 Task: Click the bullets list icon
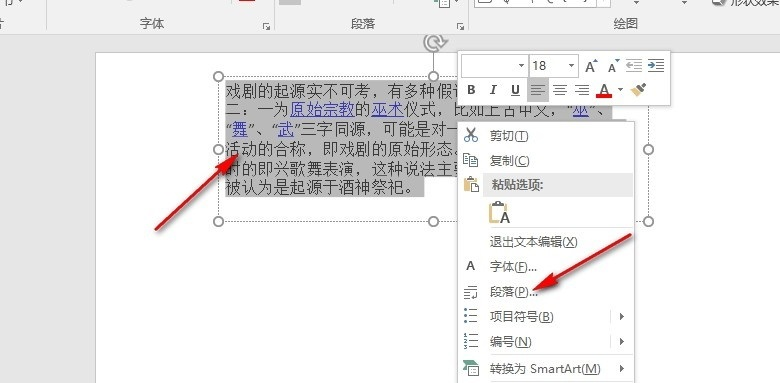[x=471, y=315]
